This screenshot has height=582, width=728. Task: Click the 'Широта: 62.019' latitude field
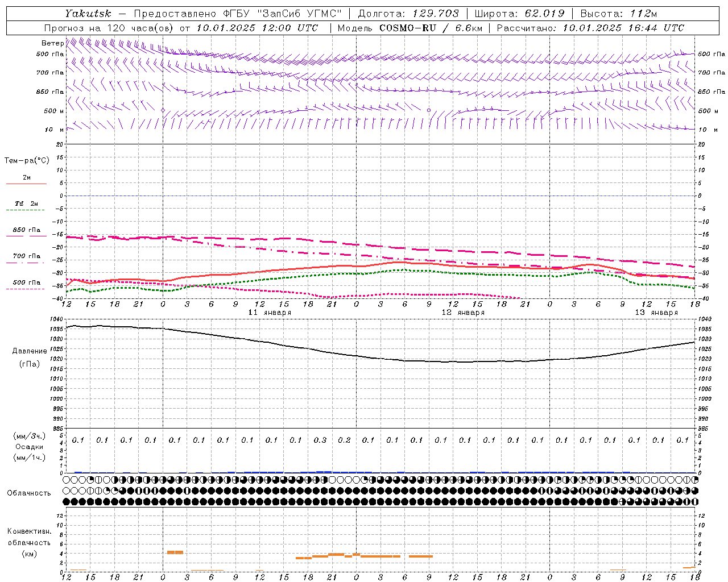[x=519, y=14]
